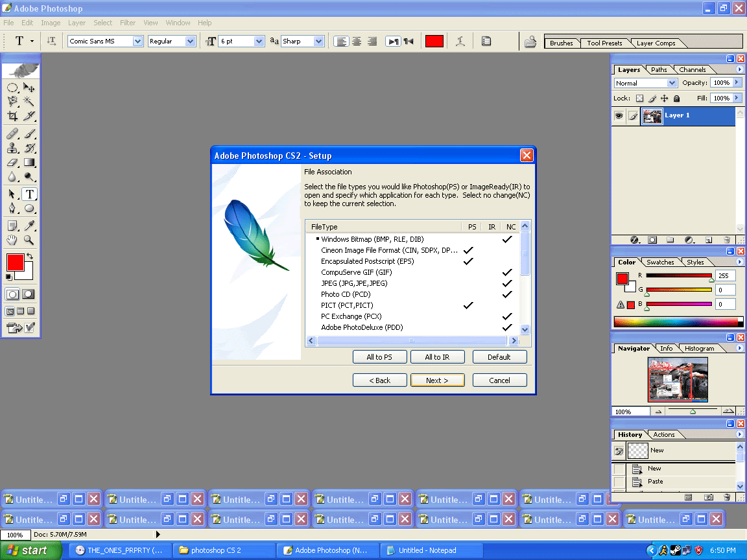The image size is (747, 560).
Task: Open the Regular font style dropdown
Action: 190,41
